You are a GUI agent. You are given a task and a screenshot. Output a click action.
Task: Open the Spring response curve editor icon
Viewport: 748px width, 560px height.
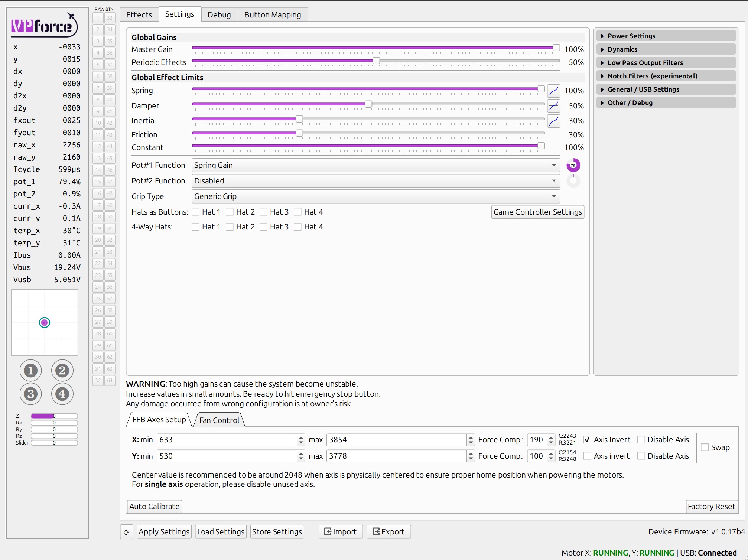pyautogui.click(x=553, y=91)
